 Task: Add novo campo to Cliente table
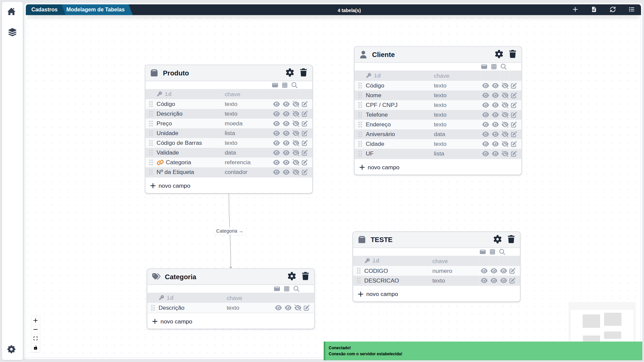(x=379, y=167)
